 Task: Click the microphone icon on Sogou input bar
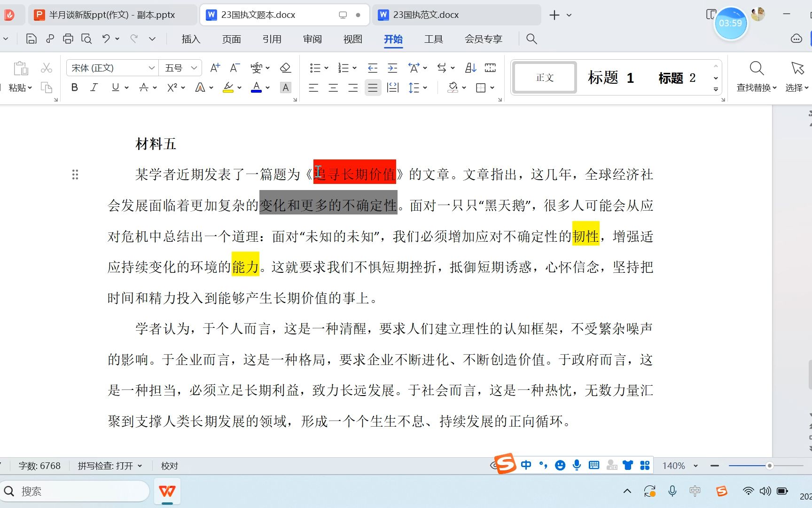577,465
